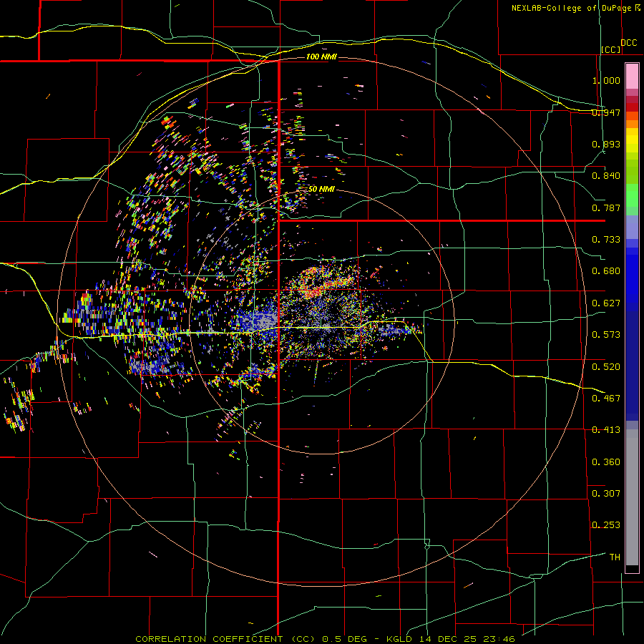
Task: Click the 50 NMI range ring label
Action: tap(321, 189)
